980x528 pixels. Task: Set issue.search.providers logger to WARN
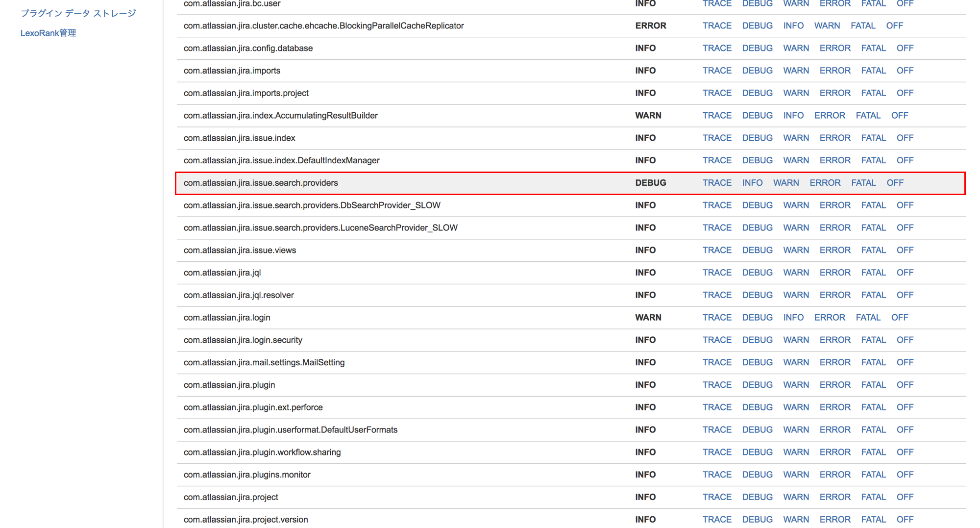pyautogui.click(x=786, y=183)
